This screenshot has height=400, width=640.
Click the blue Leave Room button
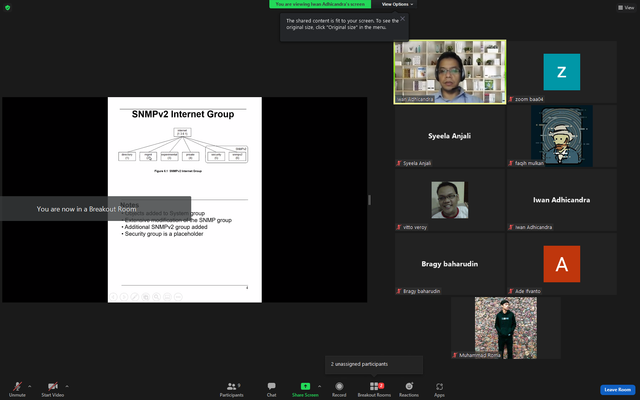[x=618, y=390]
